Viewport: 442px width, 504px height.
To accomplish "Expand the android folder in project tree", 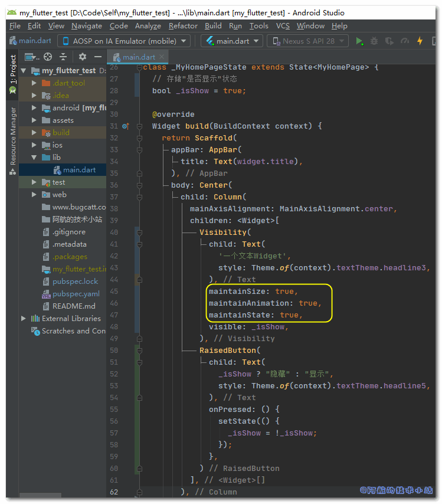I will click(35, 108).
